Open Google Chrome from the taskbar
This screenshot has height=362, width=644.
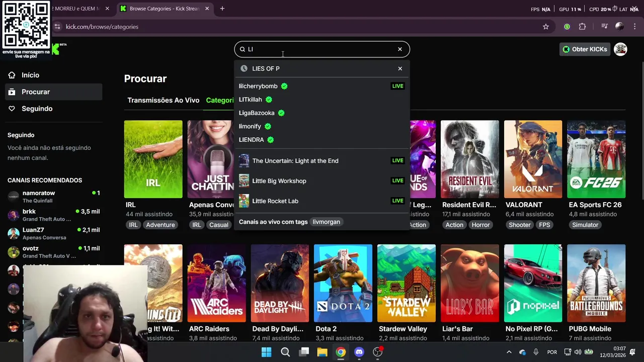(x=341, y=352)
